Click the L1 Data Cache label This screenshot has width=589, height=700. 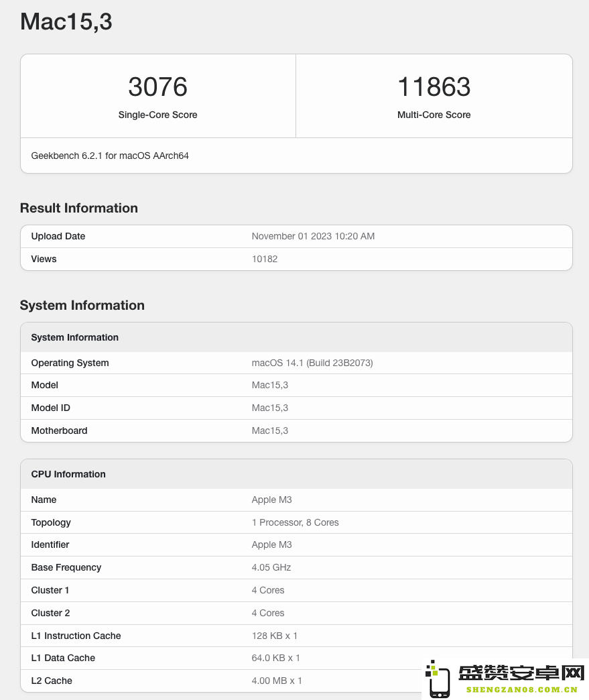click(63, 658)
